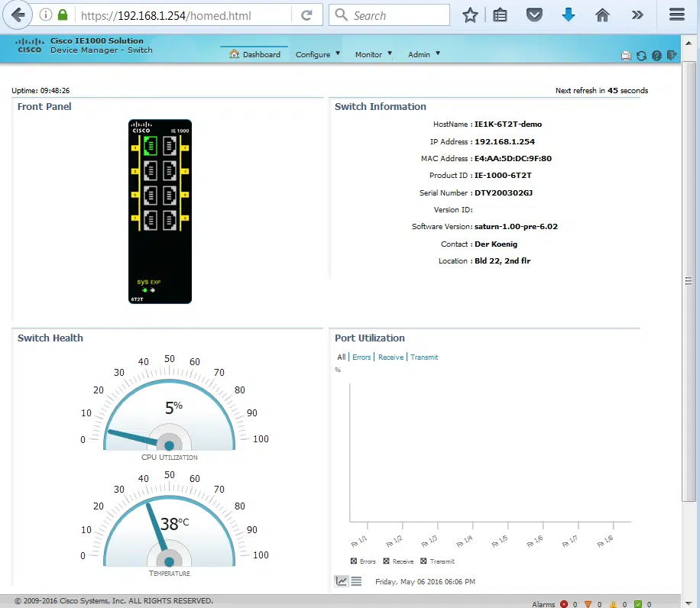This screenshot has width=700, height=608.
Task: Click the scrollbar up arrow
Action: tap(689, 44)
